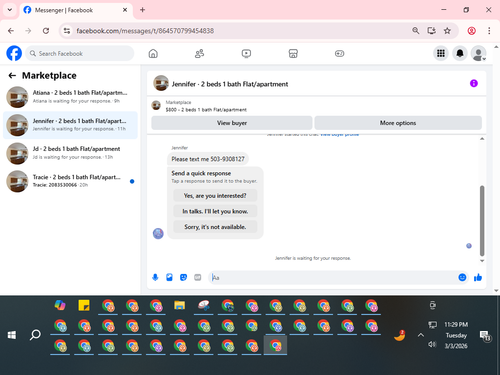Image resolution: width=500 pixels, height=375 pixels.
Task: Open the emoji picker in message box
Action: pyautogui.click(x=462, y=277)
